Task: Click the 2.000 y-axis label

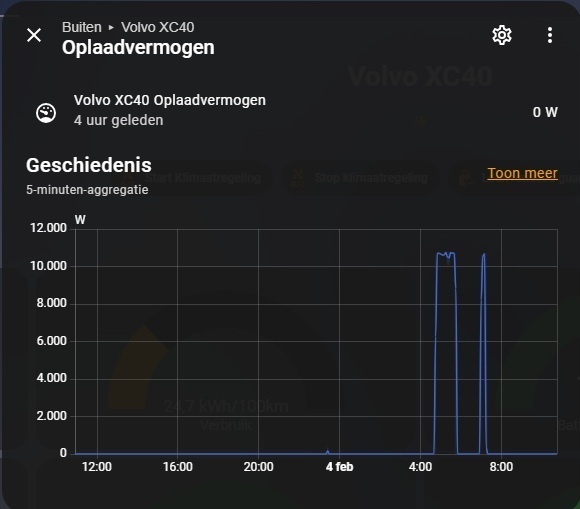Action: click(x=51, y=416)
